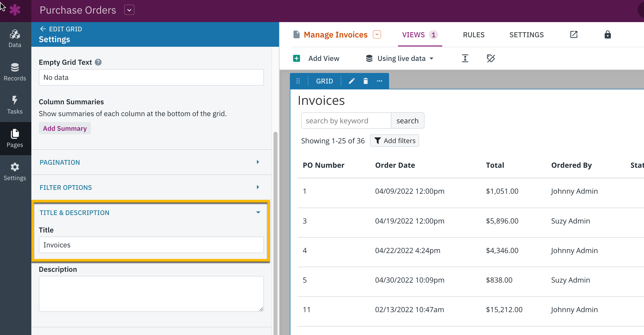This screenshot has height=335, width=644.
Task: Click the back arrow next to EDIT GRID
Action: (x=43, y=29)
